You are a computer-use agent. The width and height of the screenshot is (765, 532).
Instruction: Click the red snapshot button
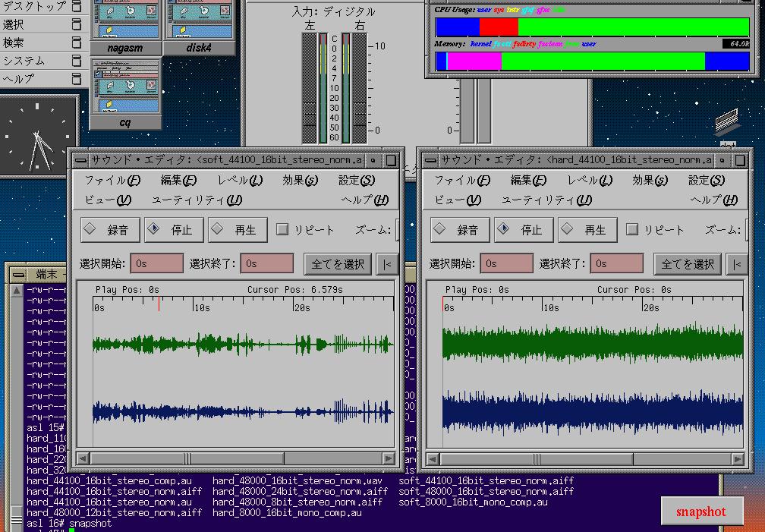700,512
